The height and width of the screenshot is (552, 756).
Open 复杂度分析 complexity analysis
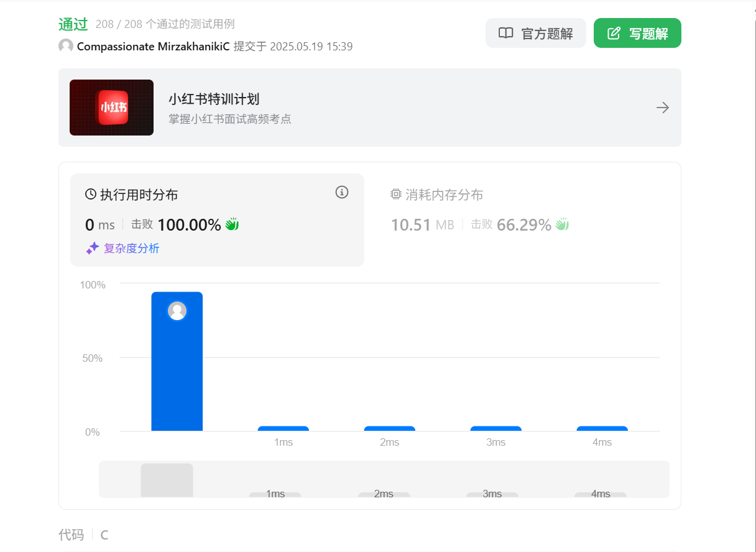131,249
